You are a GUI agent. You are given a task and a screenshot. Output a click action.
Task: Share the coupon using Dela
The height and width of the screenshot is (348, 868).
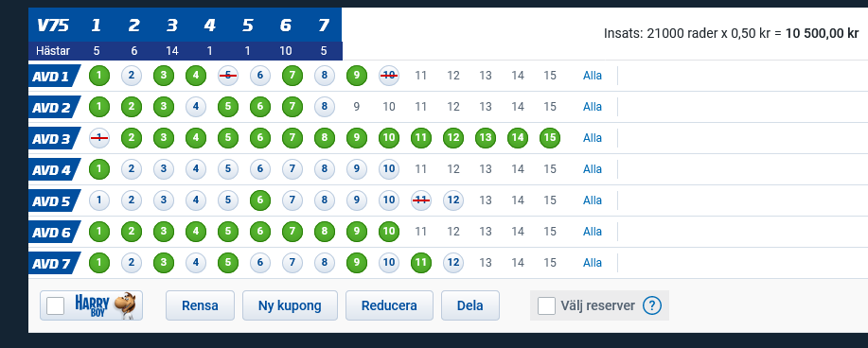[x=470, y=305]
